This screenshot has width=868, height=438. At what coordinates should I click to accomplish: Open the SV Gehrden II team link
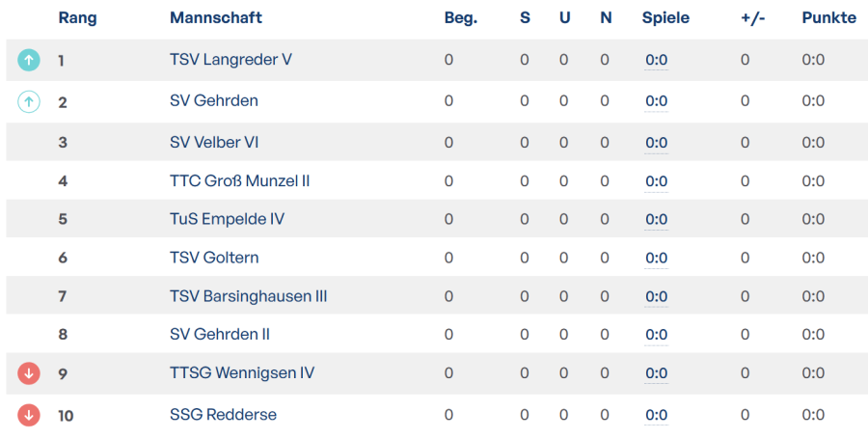[x=220, y=335]
